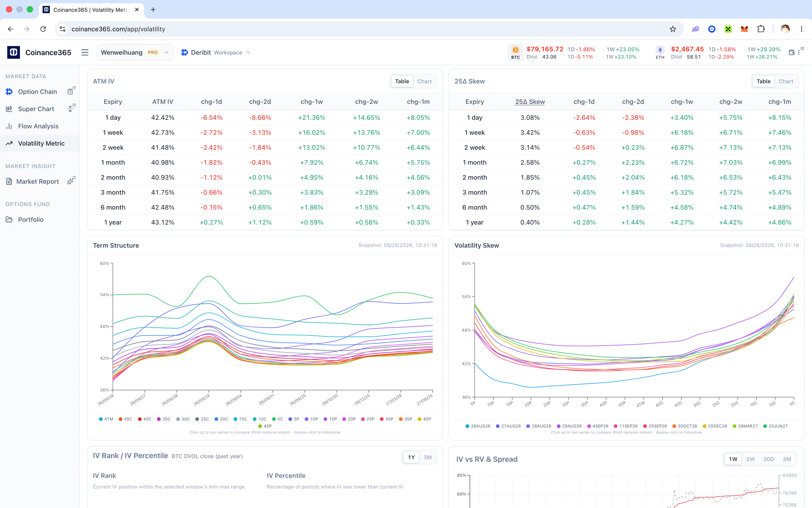
Task: Click the header pop-out more icon
Action: click(x=800, y=51)
